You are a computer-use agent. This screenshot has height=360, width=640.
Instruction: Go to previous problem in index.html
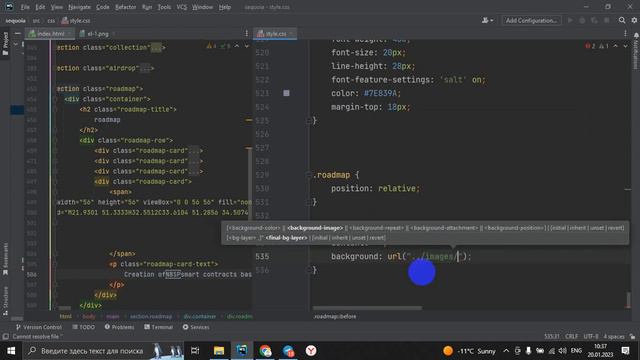coord(237,46)
